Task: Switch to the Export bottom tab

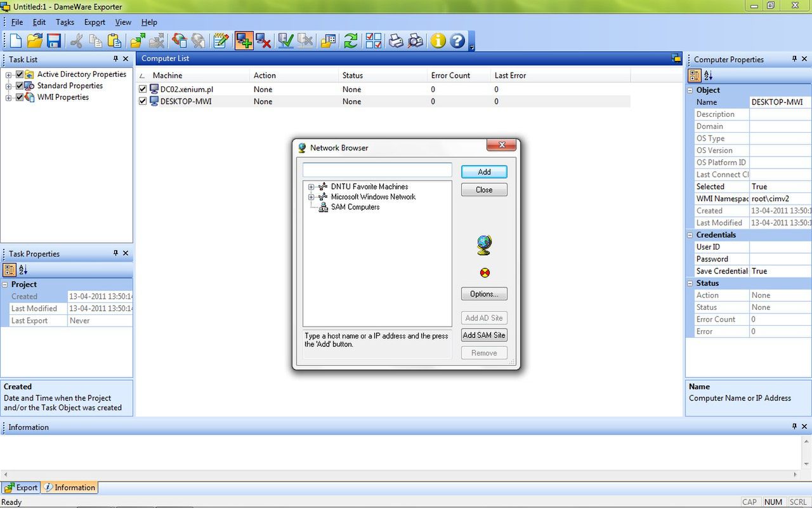Action: click(21, 488)
